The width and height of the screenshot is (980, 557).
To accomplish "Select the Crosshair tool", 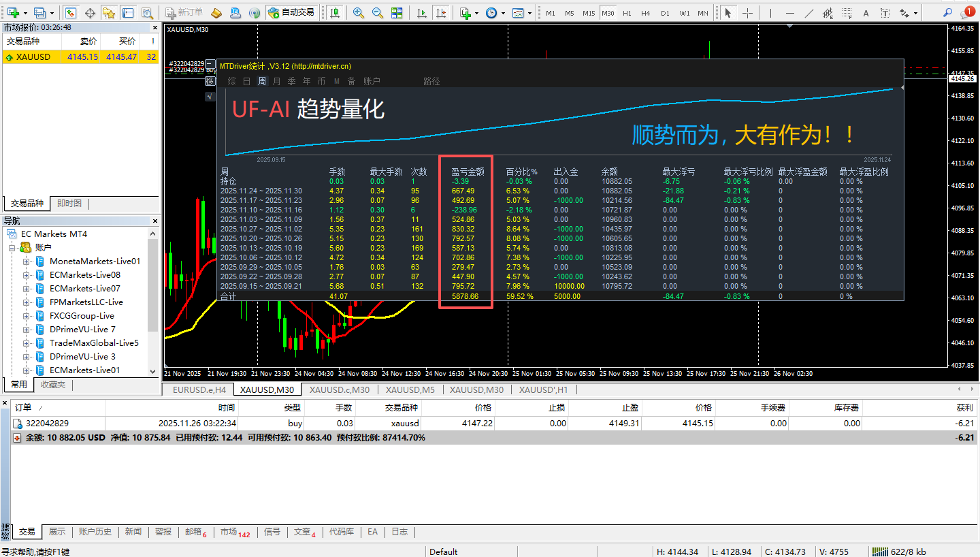I will click(747, 12).
